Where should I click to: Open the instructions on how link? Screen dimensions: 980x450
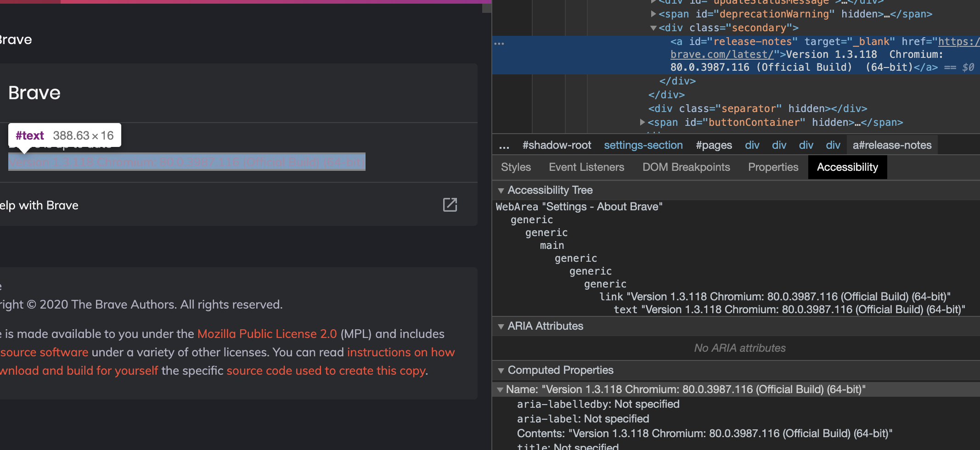pyautogui.click(x=401, y=352)
